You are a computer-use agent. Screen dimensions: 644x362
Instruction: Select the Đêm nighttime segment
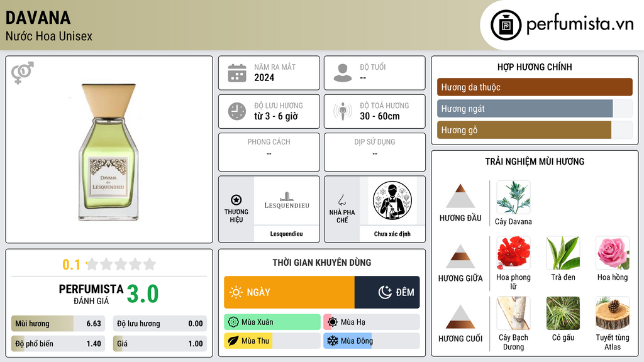(387, 292)
